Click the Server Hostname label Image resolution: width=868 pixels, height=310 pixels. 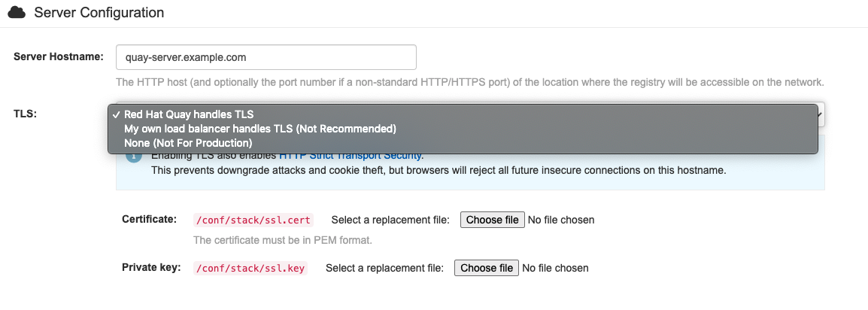(x=58, y=57)
